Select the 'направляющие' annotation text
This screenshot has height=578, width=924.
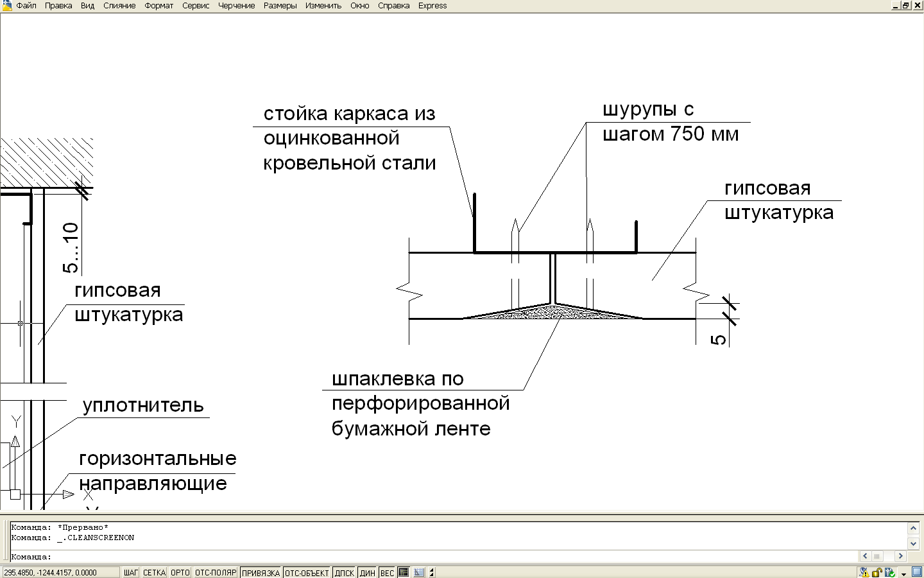153,484
